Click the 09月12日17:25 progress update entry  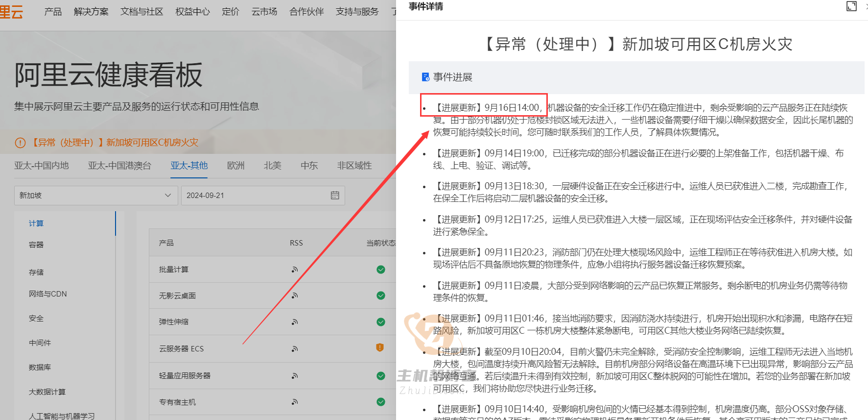(643, 225)
